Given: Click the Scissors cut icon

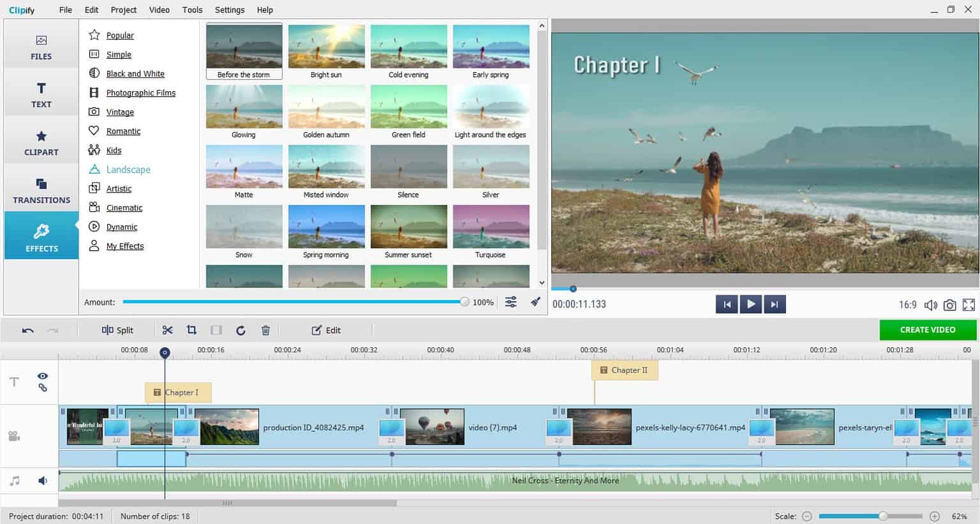Looking at the screenshot, I should [x=167, y=330].
